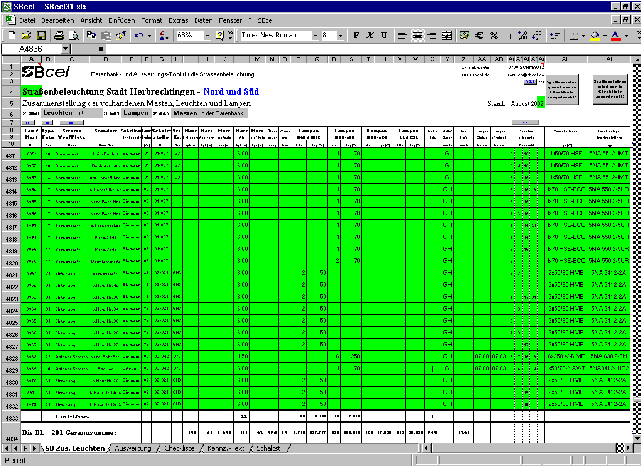Apply the Euro format icon

coord(479,36)
